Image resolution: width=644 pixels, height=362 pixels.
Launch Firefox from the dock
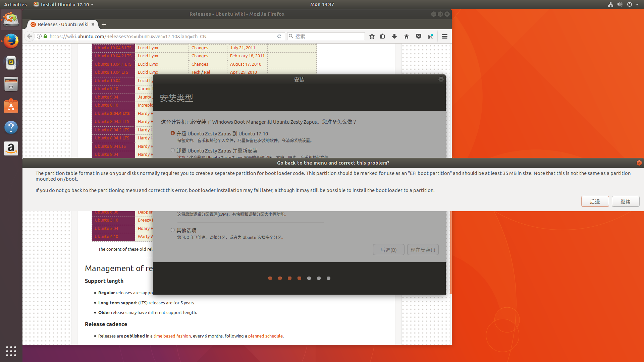pos(11,41)
